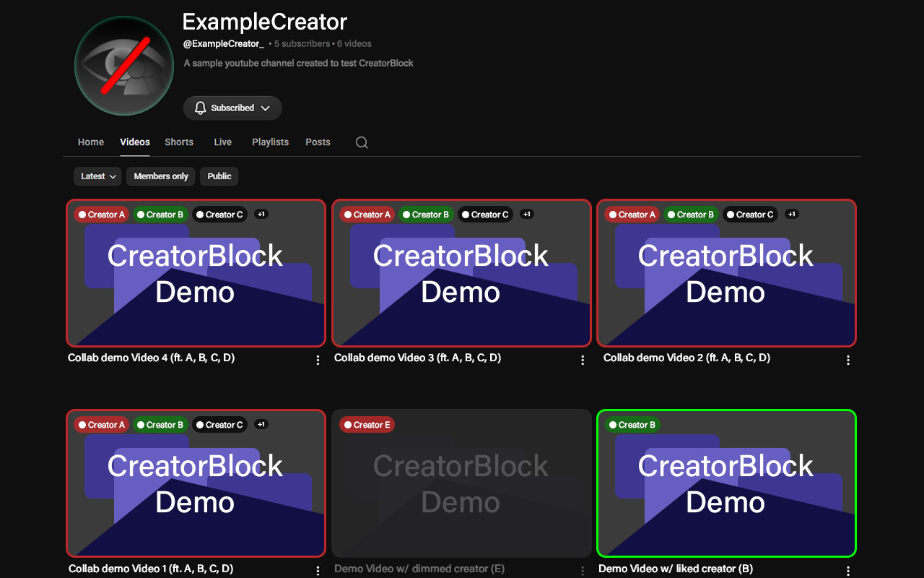Play Collab demo Video 4 thumbnail
Screen dimensions: 924x578
click(196, 273)
